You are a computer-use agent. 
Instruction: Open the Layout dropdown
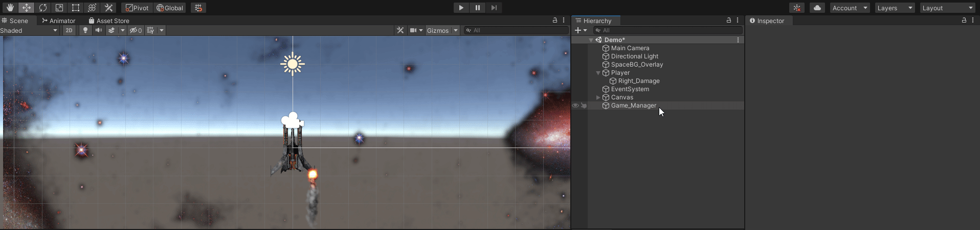click(948, 8)
